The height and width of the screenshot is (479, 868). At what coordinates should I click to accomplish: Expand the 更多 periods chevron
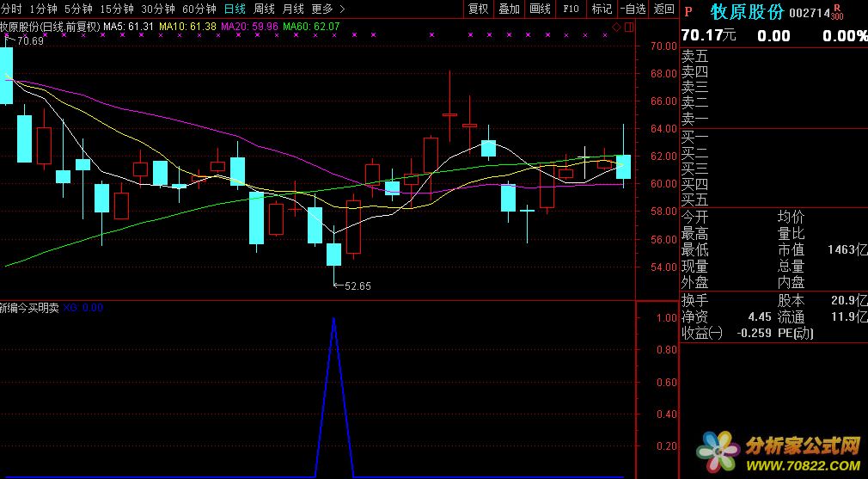pyautogui.click(x=341, y=9)
